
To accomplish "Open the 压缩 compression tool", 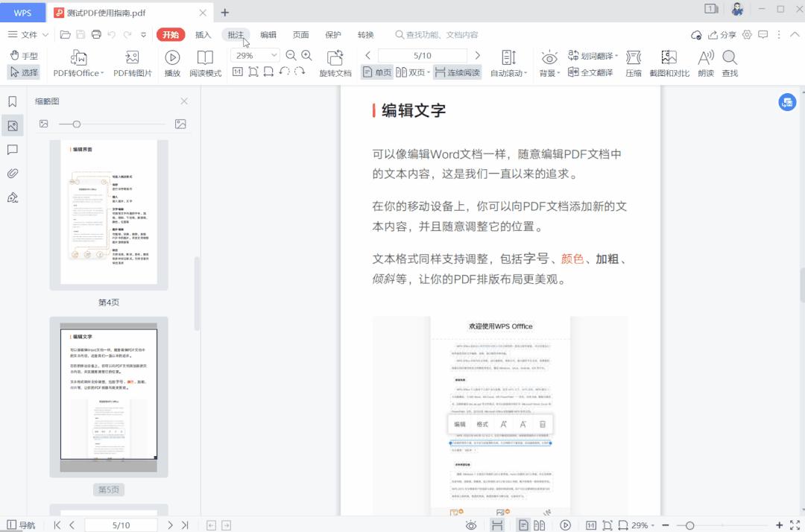I will coord(633,63).
